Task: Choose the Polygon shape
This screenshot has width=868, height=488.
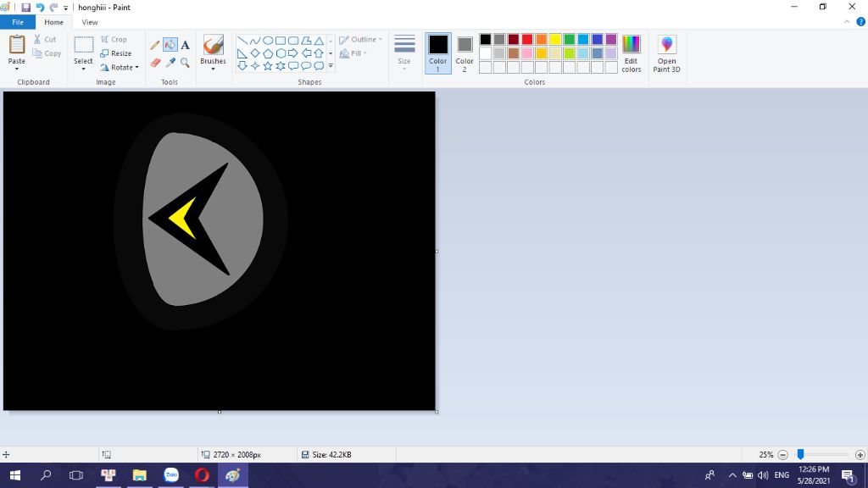Action: (306, 41)
